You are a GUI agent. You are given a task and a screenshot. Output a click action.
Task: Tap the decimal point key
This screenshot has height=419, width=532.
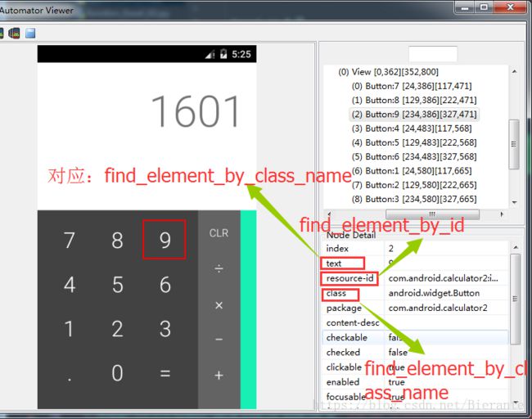pos(70,374)
